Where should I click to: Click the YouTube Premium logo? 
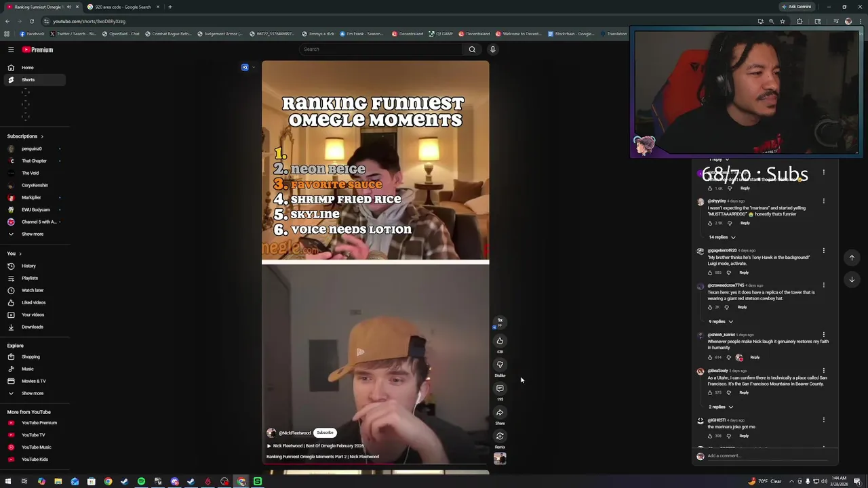coord(37,49)
